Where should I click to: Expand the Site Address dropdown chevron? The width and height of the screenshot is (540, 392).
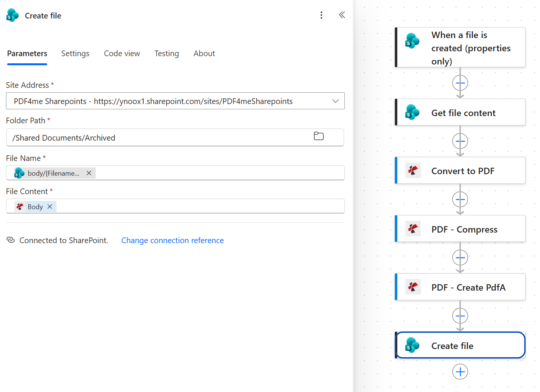pos(335,101)
